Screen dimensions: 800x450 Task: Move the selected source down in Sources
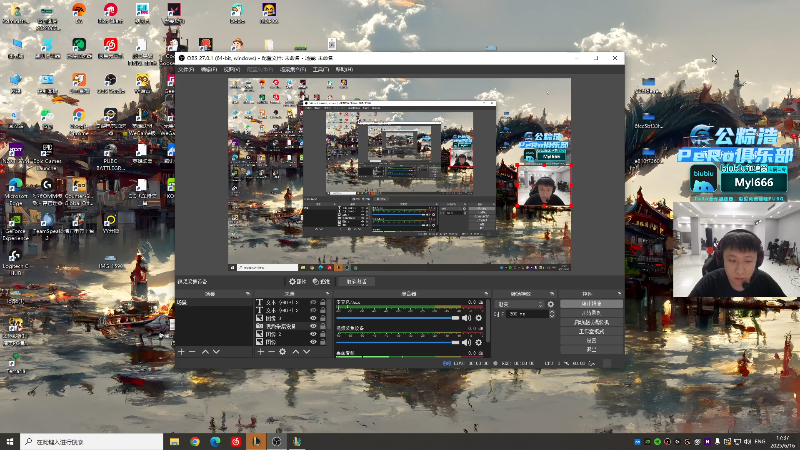pos(307,352)
